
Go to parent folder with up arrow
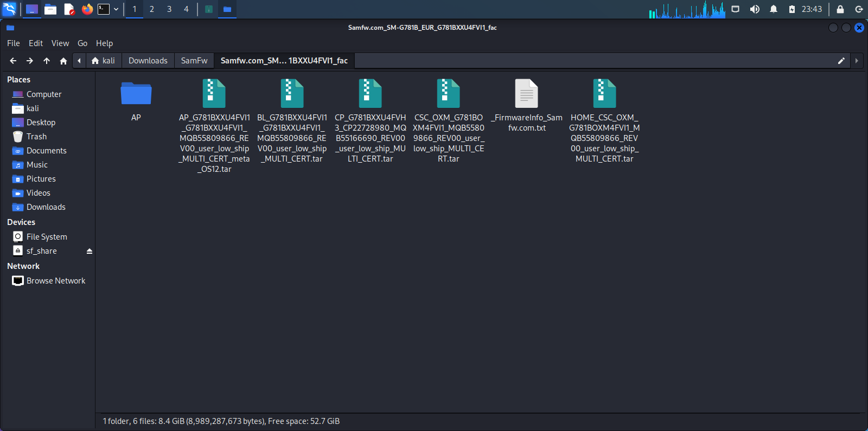[47, 61]
